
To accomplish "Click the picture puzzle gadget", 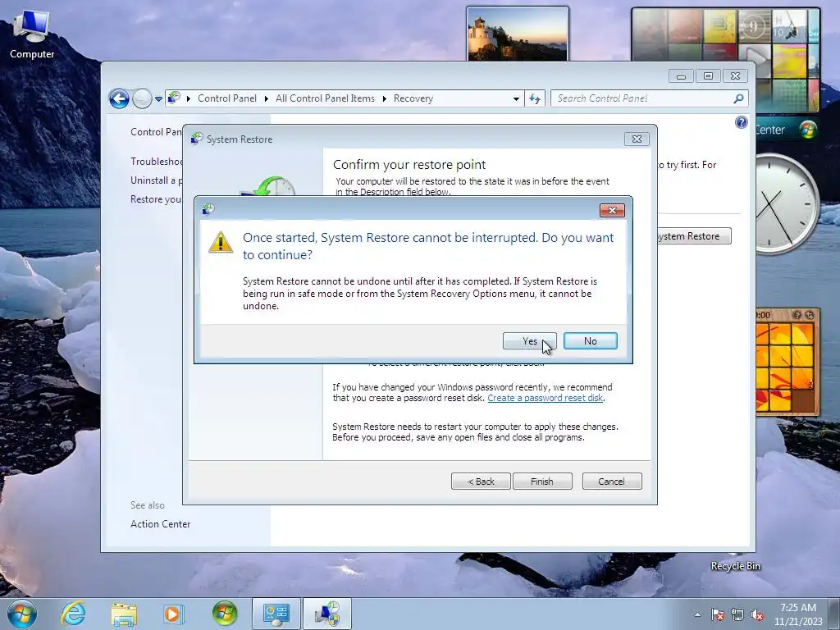I will click(x=787, y=362).
